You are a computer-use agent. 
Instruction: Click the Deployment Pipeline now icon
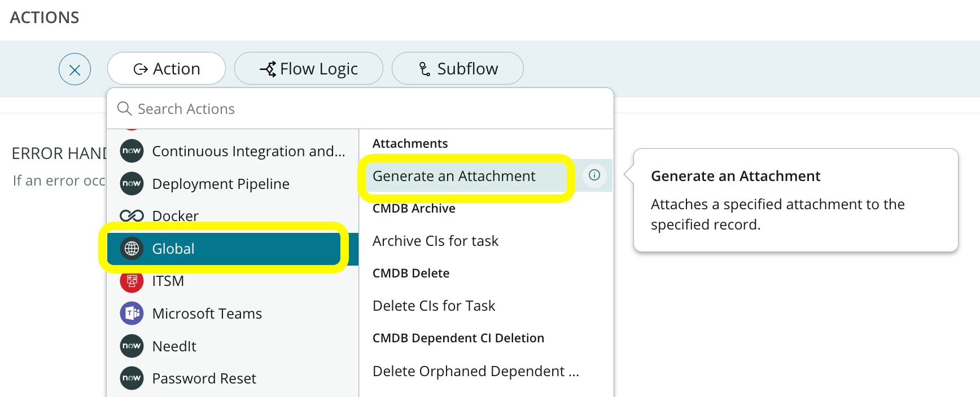tap(132, 184)
